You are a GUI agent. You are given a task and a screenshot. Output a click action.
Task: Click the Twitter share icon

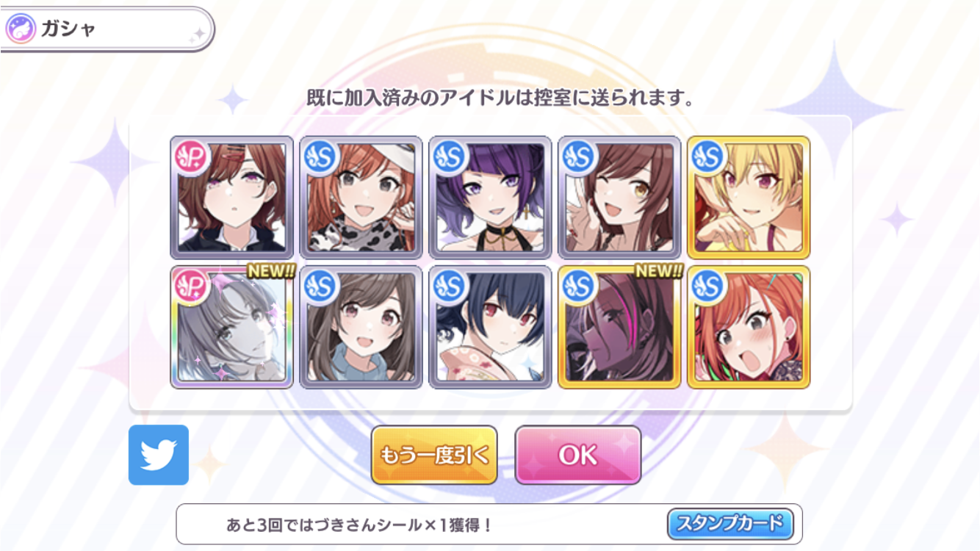159,455
